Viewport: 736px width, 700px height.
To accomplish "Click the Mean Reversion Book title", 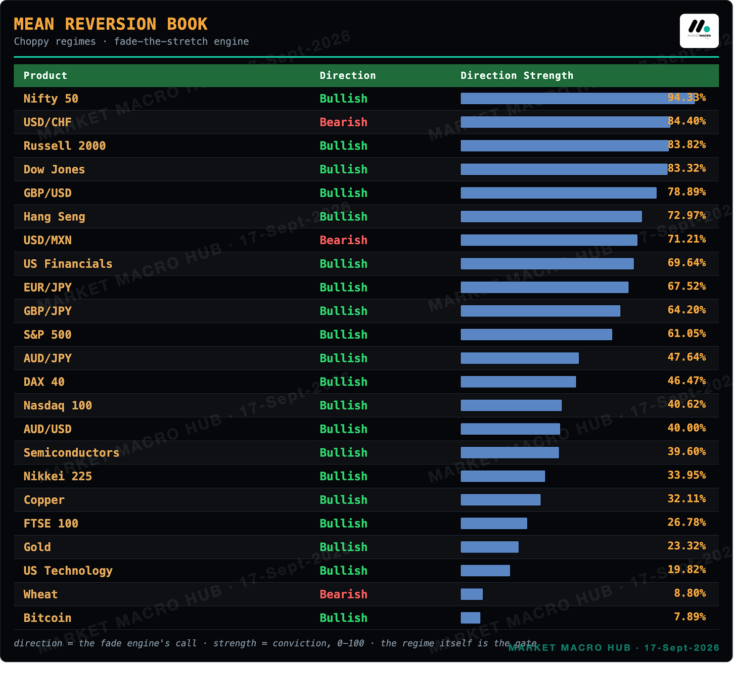I will point(111,24).
